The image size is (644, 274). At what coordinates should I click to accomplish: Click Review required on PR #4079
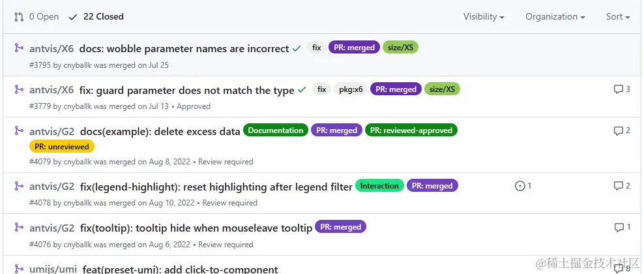pos(226,162)
